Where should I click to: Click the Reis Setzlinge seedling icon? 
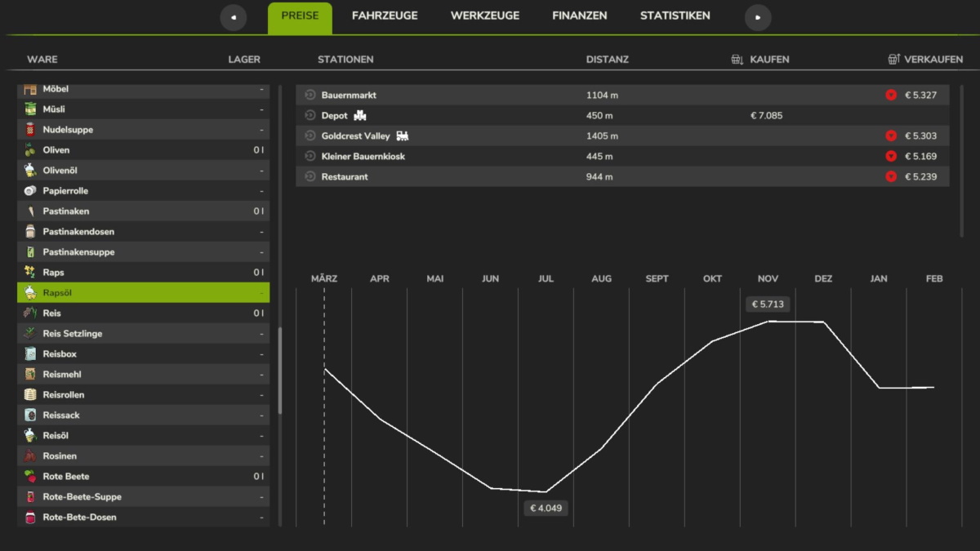(x=30, y=334)
